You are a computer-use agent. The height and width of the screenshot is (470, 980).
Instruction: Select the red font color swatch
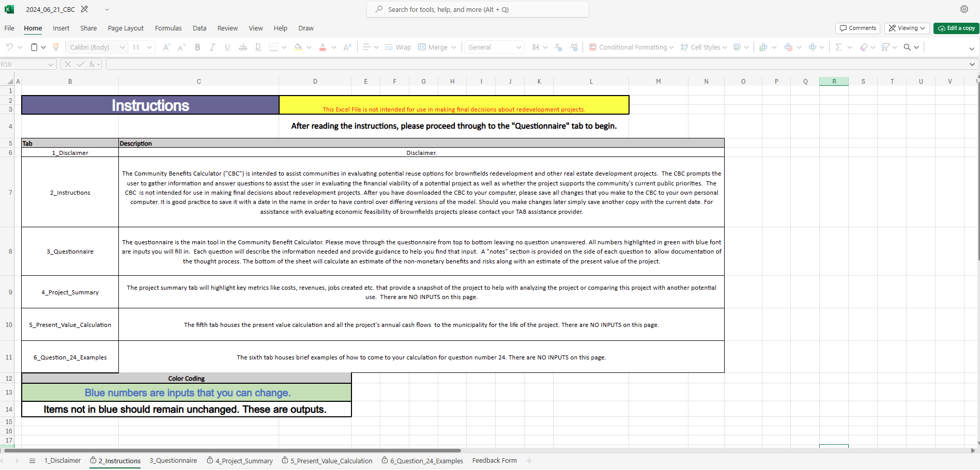pos(322,48)
